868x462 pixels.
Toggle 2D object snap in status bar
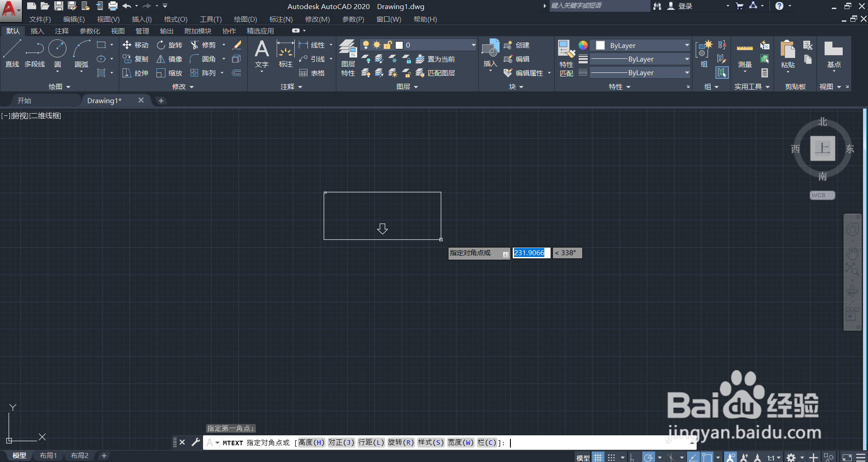[707, 457]
